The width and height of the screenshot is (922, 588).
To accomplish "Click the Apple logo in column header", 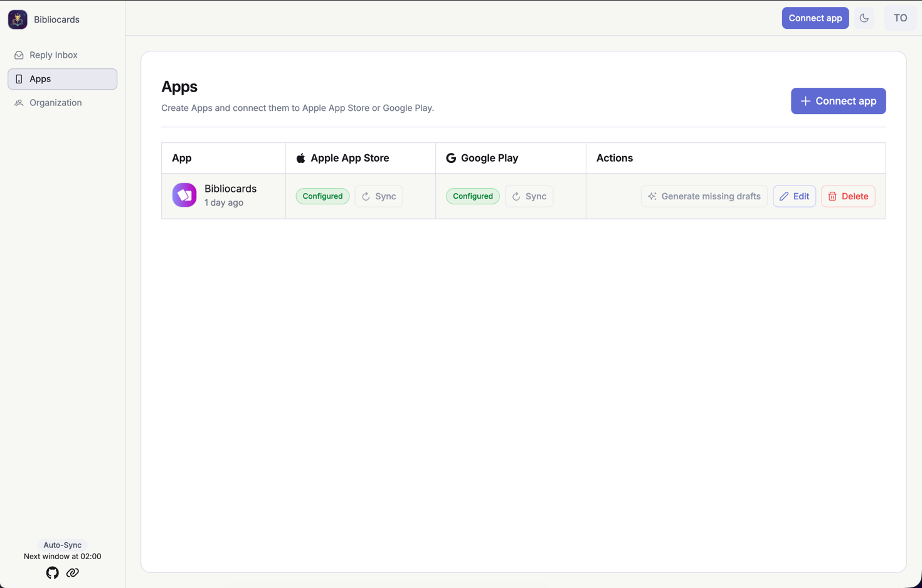I will tap(301, 158).
